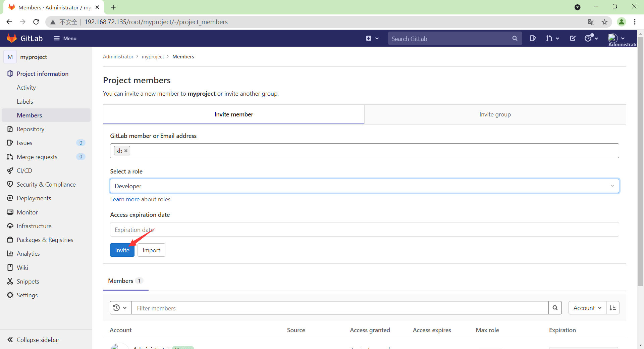Click the Invite button

pyautogui.click(x=122, y=250)
